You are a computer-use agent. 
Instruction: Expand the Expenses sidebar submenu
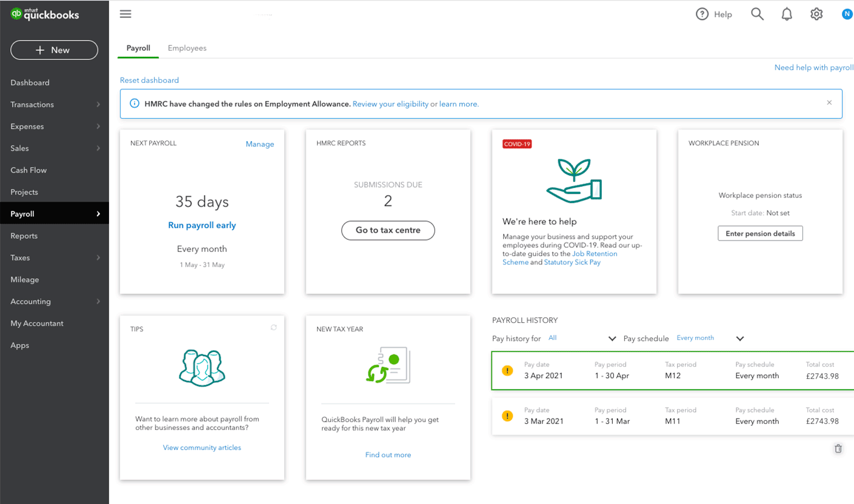click(x=98, y=127)
